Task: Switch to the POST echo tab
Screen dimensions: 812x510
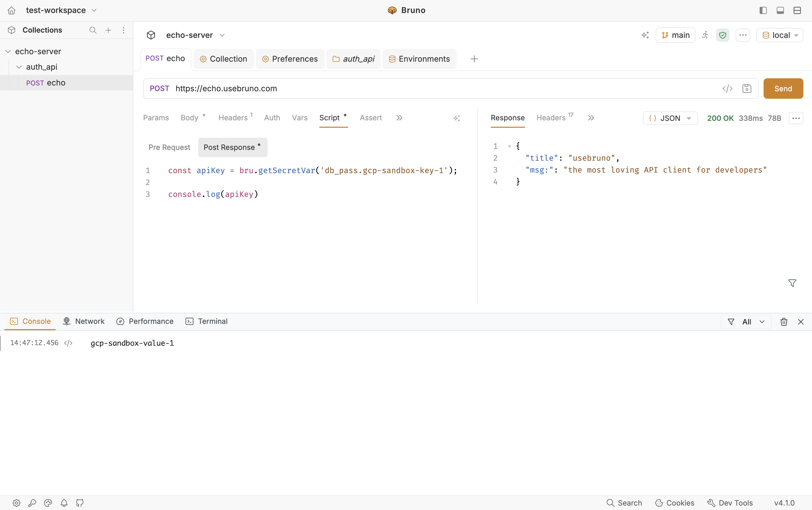Action: click(x=165, y=59)
